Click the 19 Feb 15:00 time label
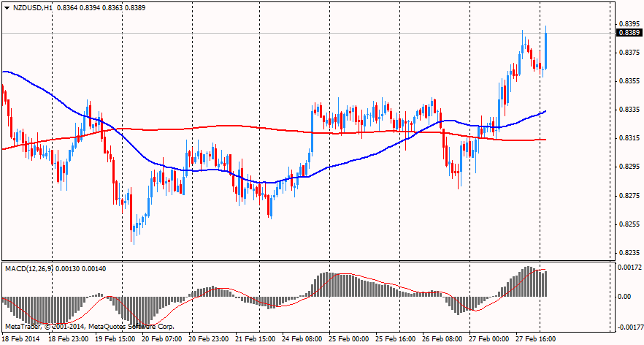This screenshot has height=345, width=644. (116, 339)
